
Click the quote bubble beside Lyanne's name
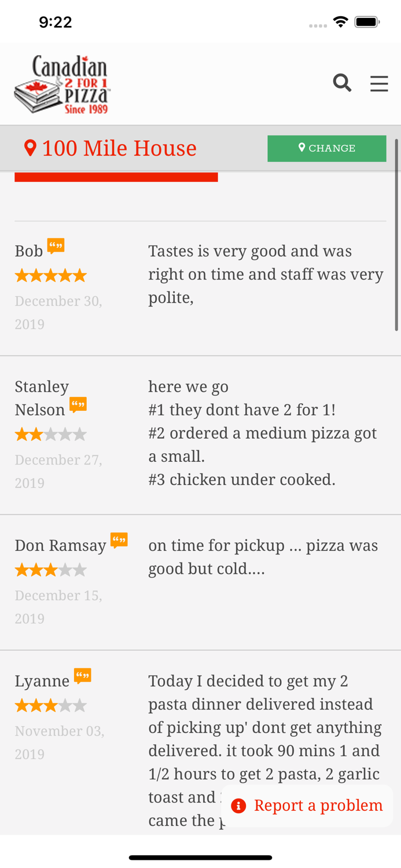point(82,676)
